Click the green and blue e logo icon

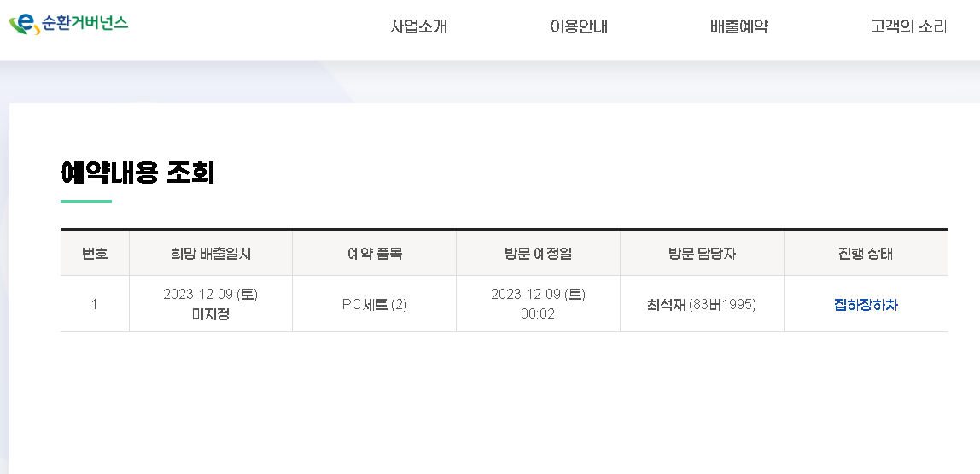pos(24,24)
